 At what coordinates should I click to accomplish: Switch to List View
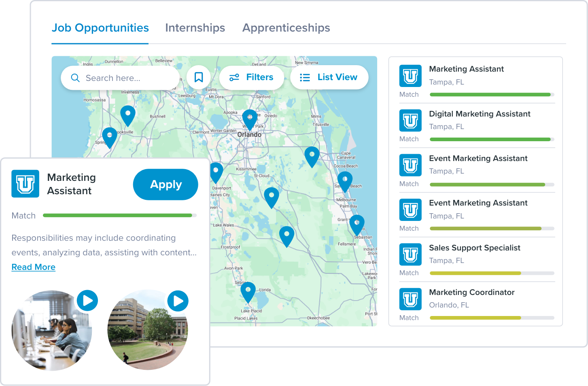tap(329, 77)
